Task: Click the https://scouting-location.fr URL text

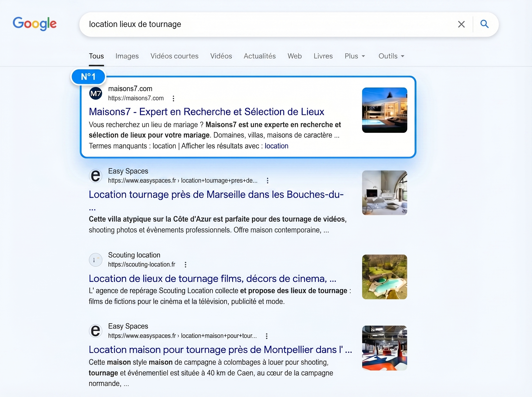Action: [x=142, y=265]
